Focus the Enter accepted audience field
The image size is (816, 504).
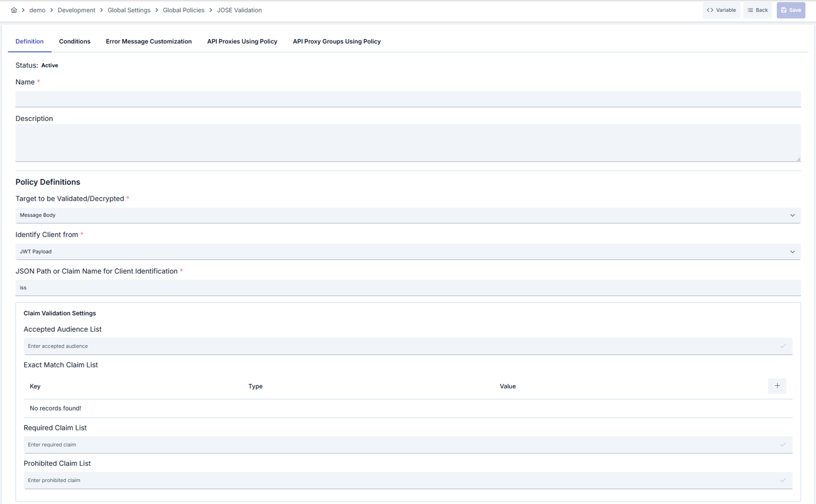[x=408, y=346]
